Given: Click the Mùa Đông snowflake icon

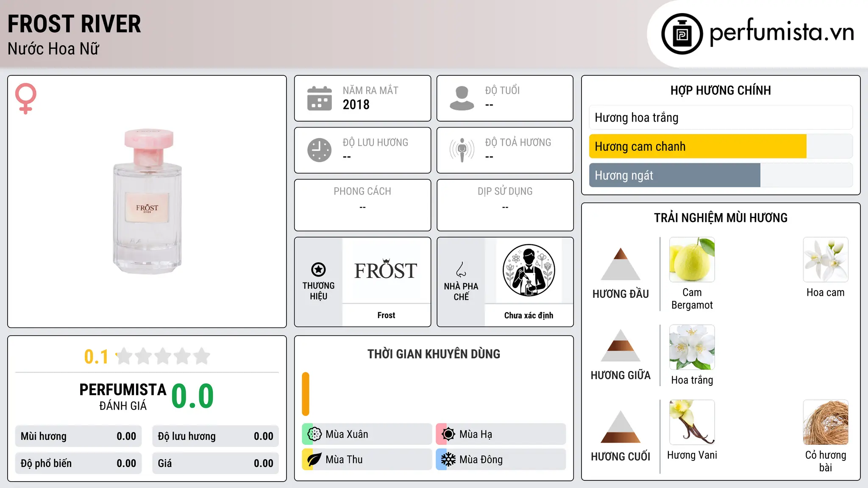Looking at the screenshot, I should click(x=448, y=460).
